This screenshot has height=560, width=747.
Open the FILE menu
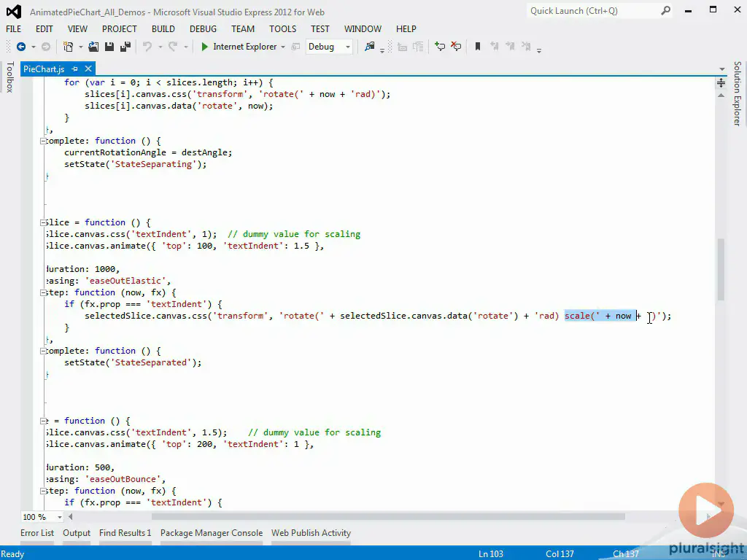[x=14, y=29]
